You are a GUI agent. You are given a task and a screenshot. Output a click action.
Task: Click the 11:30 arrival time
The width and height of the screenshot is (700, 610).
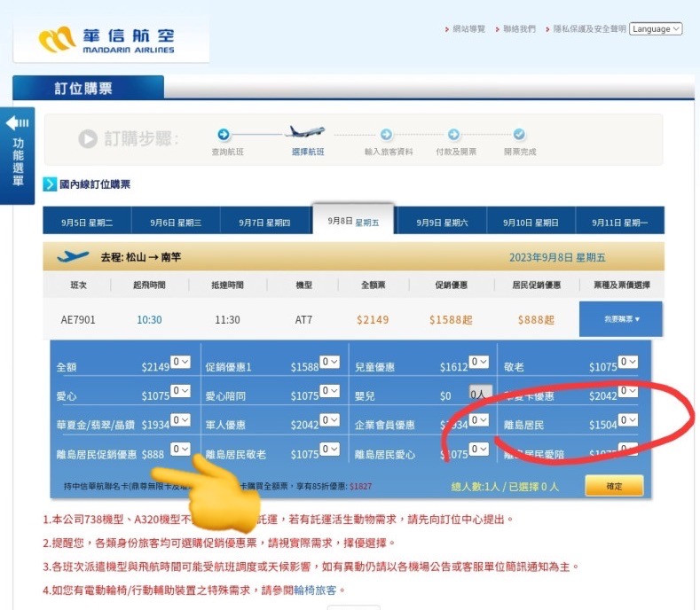pos(227,319)
